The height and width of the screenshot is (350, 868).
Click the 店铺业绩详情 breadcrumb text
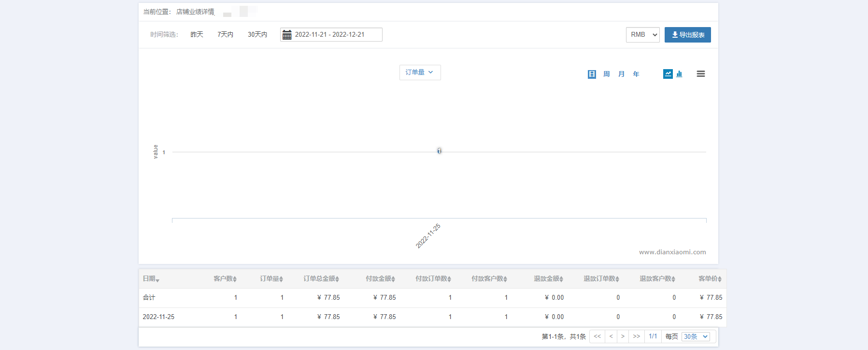pos(195,12)
